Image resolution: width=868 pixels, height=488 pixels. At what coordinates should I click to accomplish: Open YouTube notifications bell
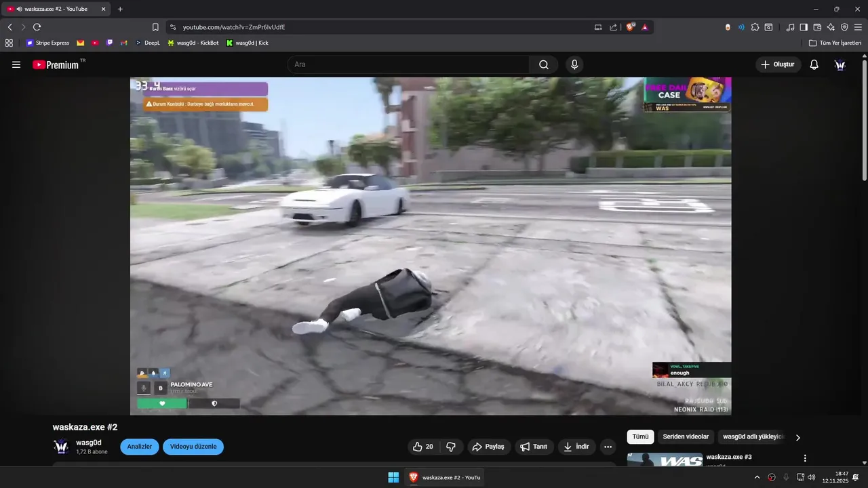click(814, 64)
